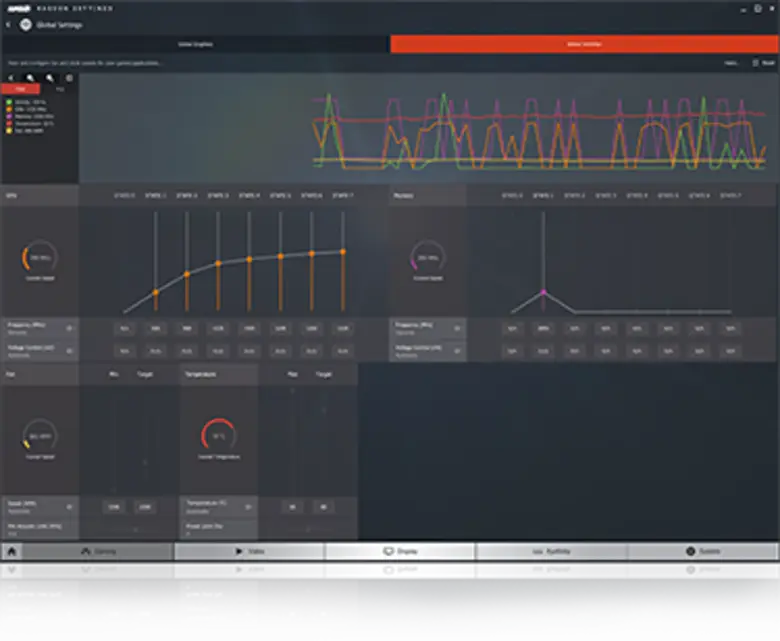Screen dimensions: 780x641
Task: Toggle the Memory Frequency control switch
Action: coord(457,327)
